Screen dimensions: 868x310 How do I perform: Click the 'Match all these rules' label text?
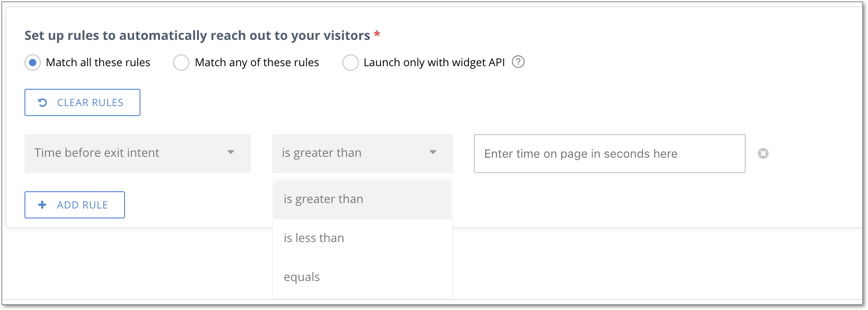(x=98, y=63)
